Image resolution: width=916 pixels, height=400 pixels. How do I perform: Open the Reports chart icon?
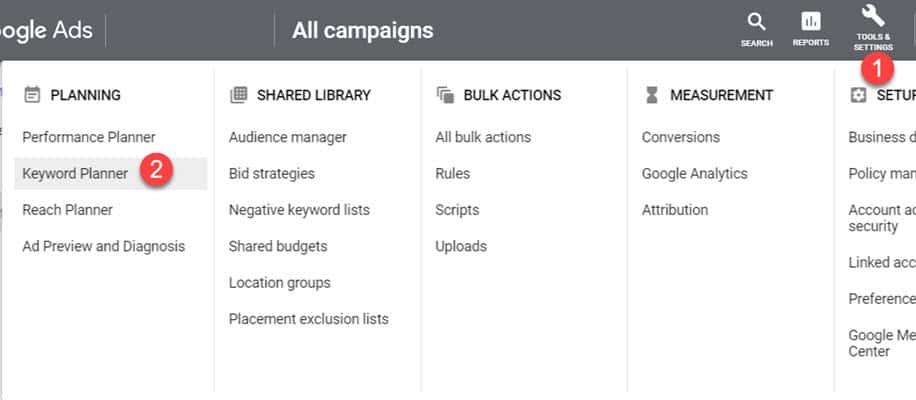point(811,22)
